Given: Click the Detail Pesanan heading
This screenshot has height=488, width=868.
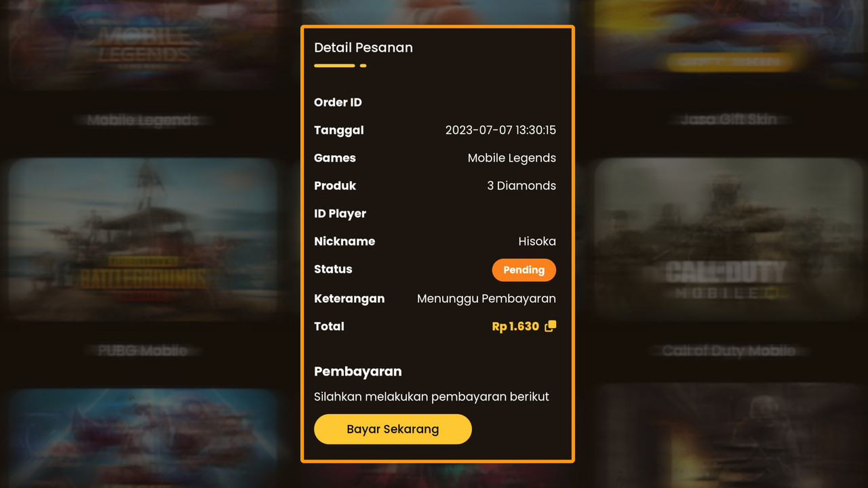Looking at the screenshot, I should pyautogui.click(x=363, y=47).
